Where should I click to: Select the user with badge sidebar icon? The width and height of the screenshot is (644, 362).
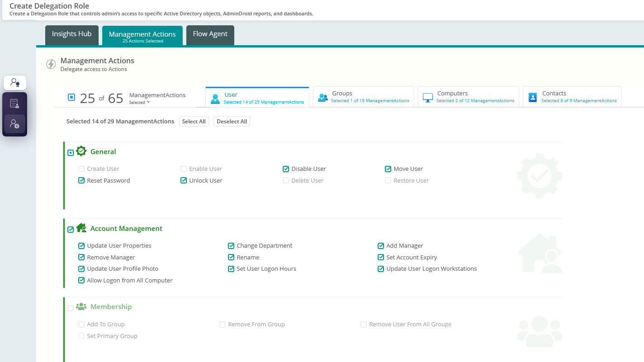pos(15,82)
